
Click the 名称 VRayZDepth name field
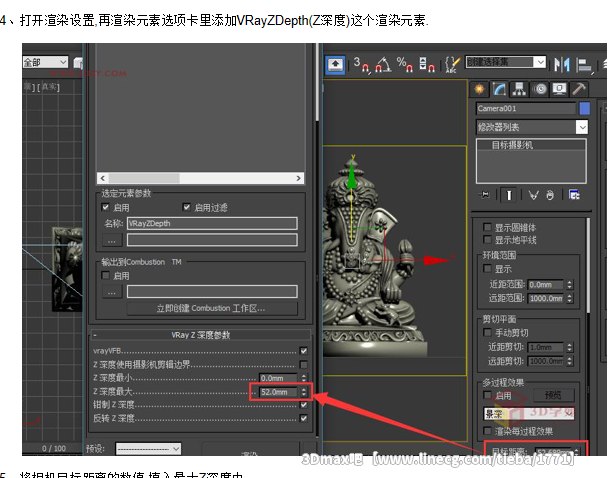212,224
